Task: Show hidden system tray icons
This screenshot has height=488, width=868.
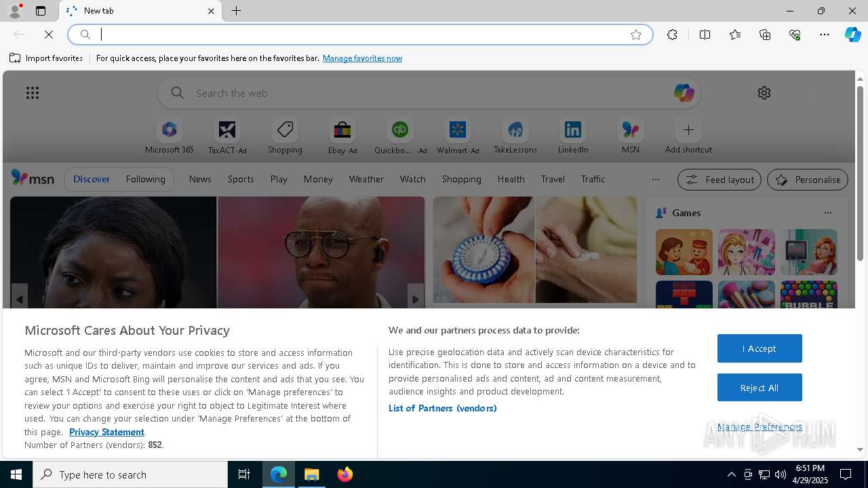Action: (x=731, y=474)
